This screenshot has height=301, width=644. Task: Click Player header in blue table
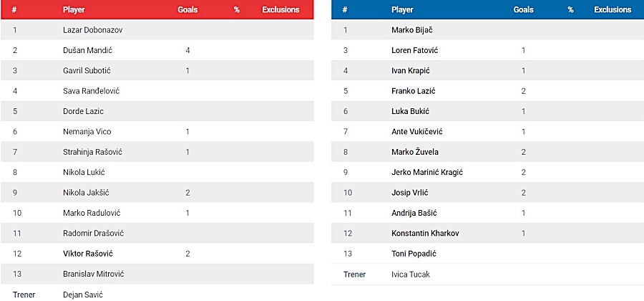(402, 10)
